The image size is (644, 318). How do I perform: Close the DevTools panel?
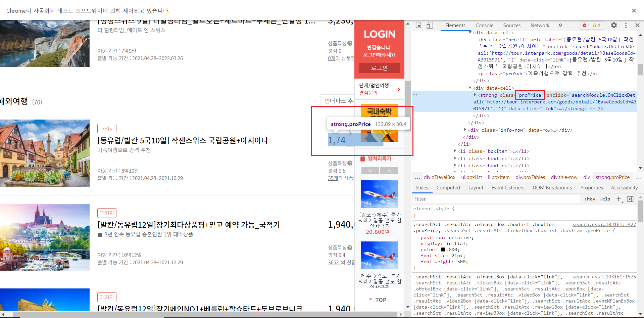637,25
